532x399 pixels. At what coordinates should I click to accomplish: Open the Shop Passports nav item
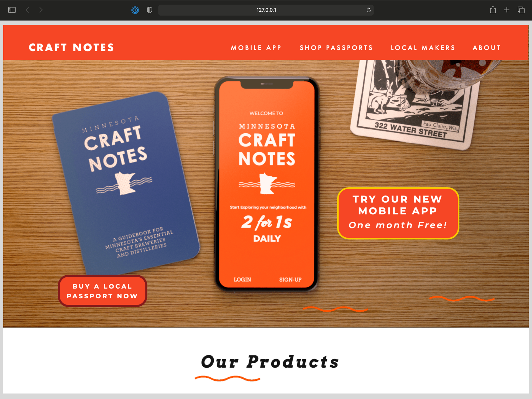pyautogui.click(x=336, y=48)
